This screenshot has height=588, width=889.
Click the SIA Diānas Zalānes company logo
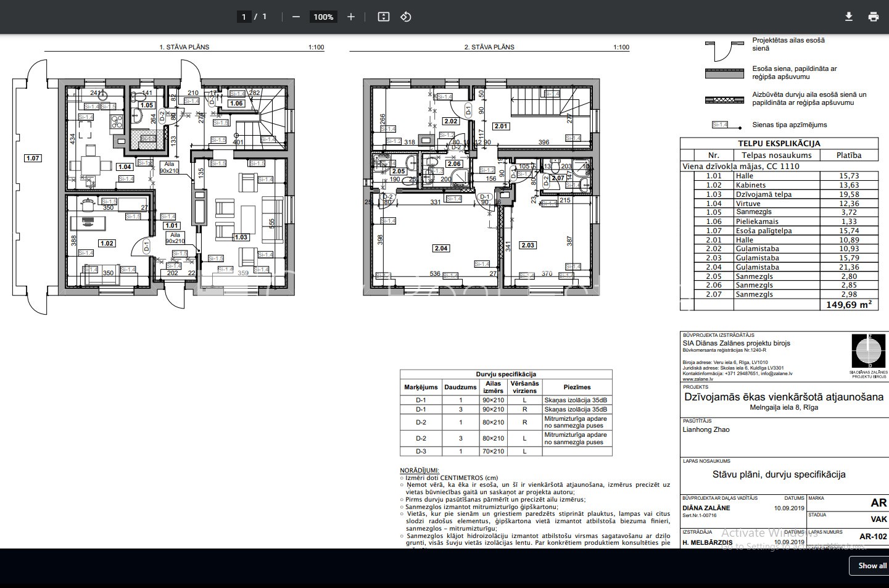[x=867, y=352]
